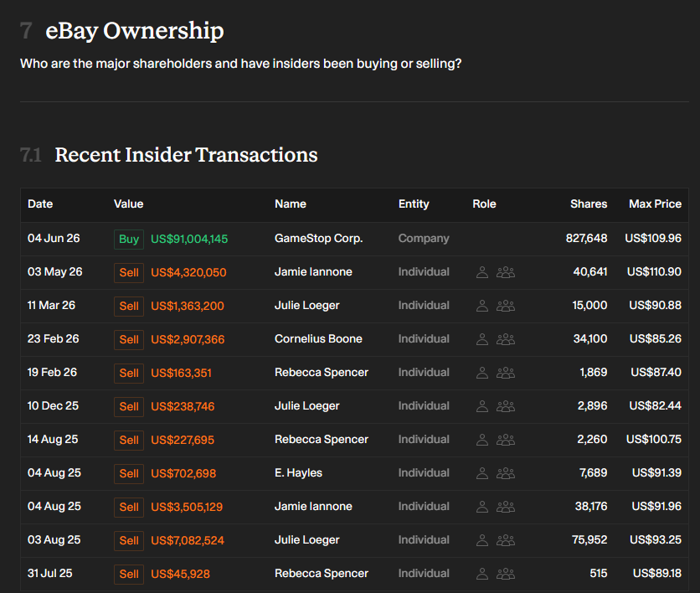Click value US$4,320,050

pyautogui.click(x=188, y=273)
